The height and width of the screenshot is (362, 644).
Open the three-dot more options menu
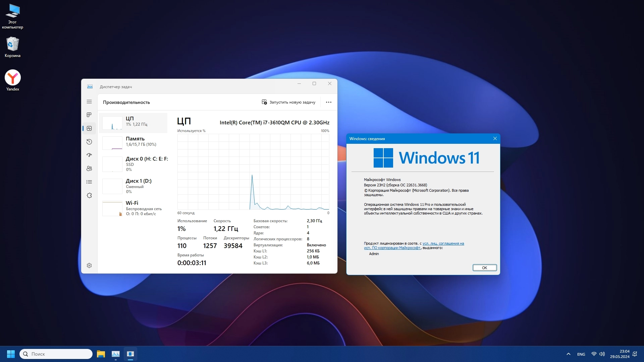(x=328, y=102)
